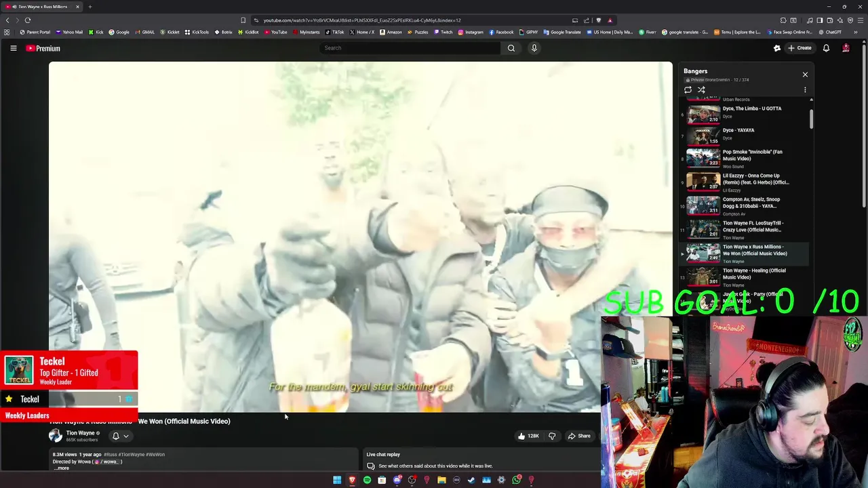Image resolution: width=868 pixels, height=488 pixels.
Task: Select the current We Won playlist entry
Action: pyautogui.click(x=744, y=253)
